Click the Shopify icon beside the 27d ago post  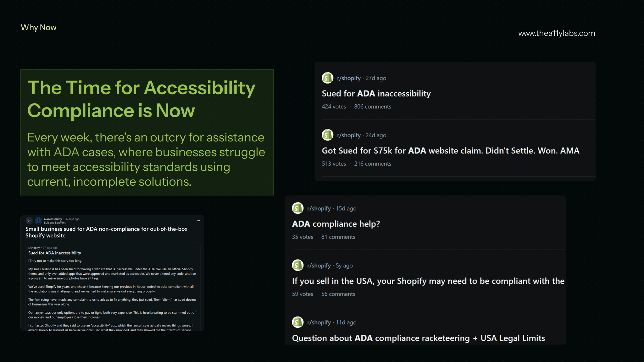pyautogui.click(x=327, y=78)
